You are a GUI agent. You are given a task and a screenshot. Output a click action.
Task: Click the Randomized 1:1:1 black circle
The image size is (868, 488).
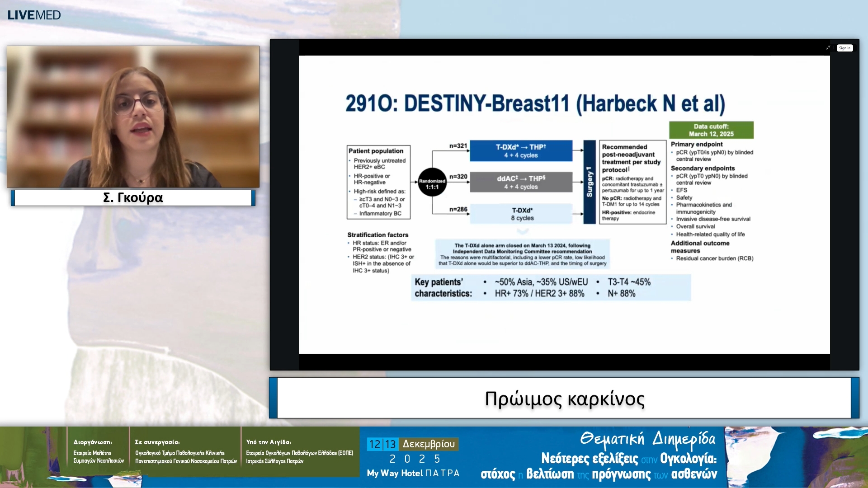tap(432, 183)
